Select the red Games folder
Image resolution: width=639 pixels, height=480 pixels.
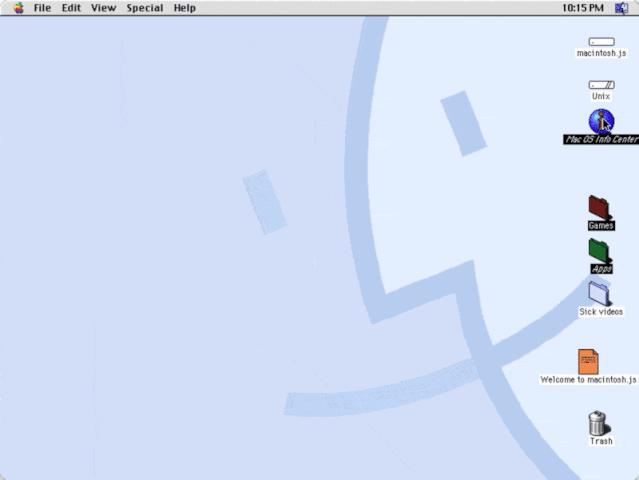pyautogui.click(x=600, y=207)
